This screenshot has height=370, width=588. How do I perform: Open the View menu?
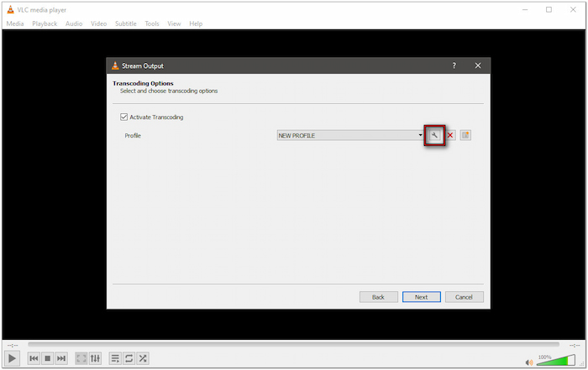[x=174, y=23]
